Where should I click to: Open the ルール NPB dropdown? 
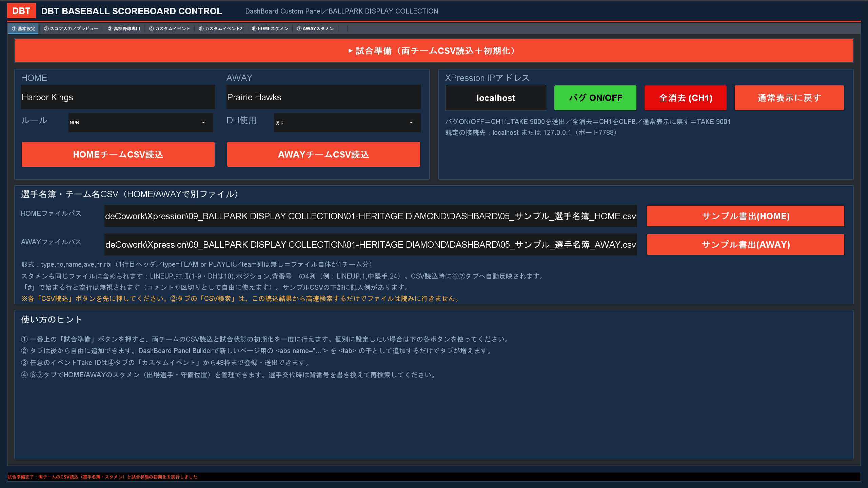click(x=140, y=123)
